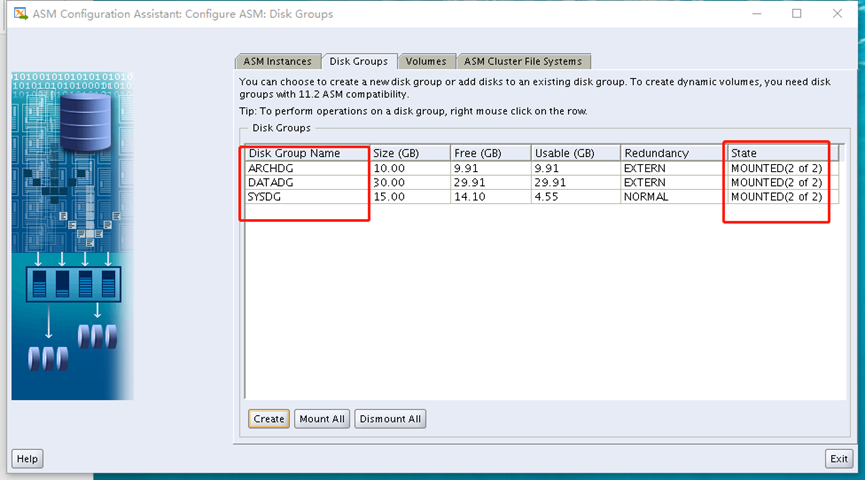
Task: Switch to the ASM Instances tab
Action: [277, 61]
